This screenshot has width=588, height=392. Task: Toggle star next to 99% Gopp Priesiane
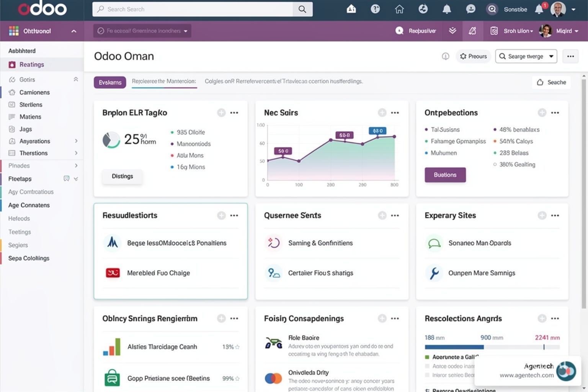237,379
